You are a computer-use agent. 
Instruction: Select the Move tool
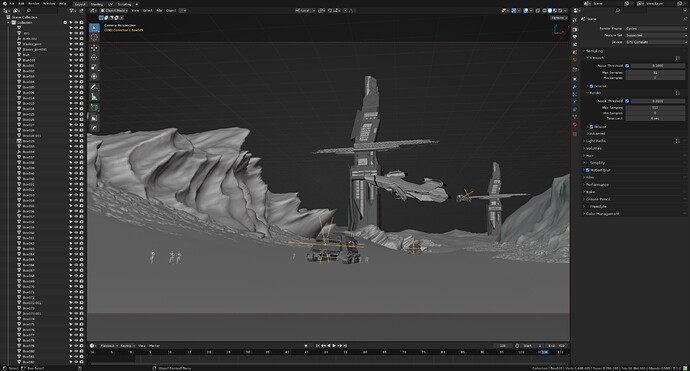(x=94, y=48)
